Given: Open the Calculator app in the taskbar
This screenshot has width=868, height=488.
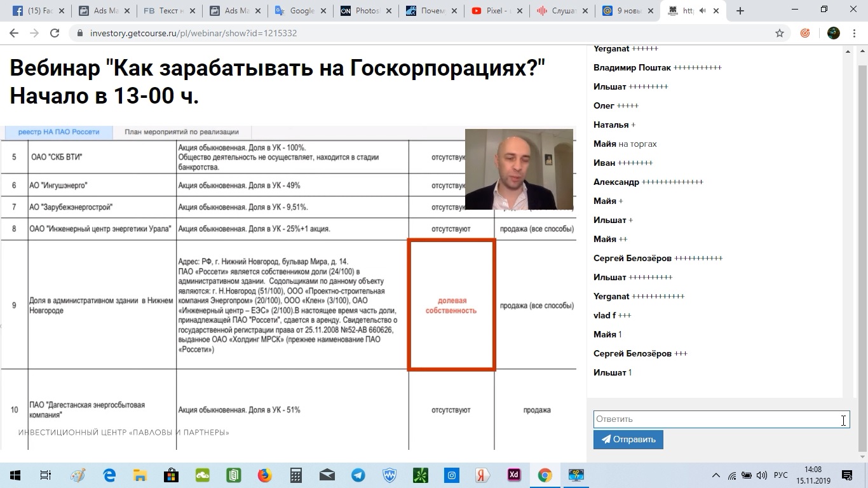Looking at the screenshot, I should 295,475.
